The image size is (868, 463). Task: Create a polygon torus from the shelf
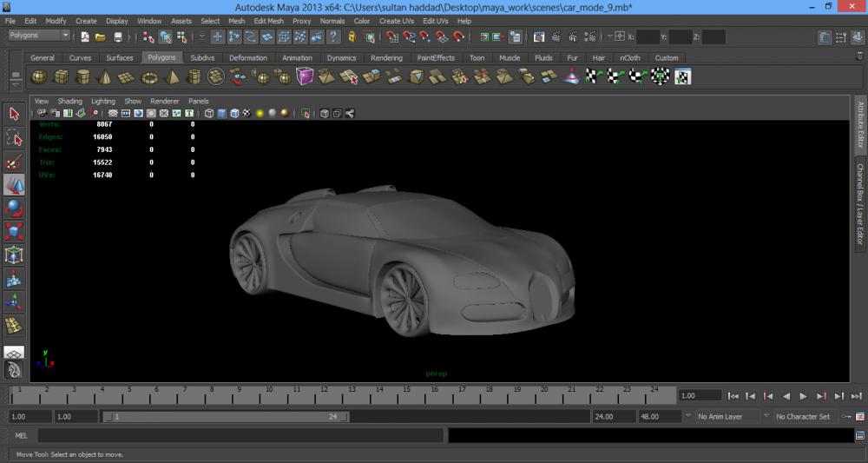point(149,77)
